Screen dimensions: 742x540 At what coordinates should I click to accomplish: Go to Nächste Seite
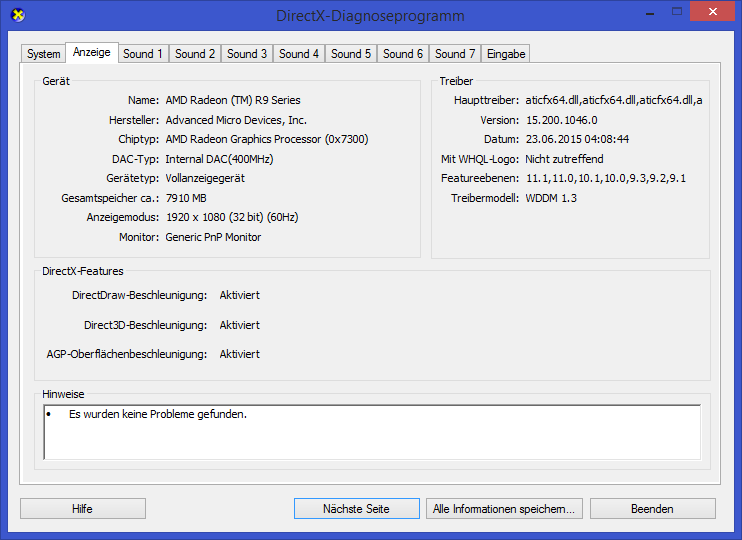(357, 509)
